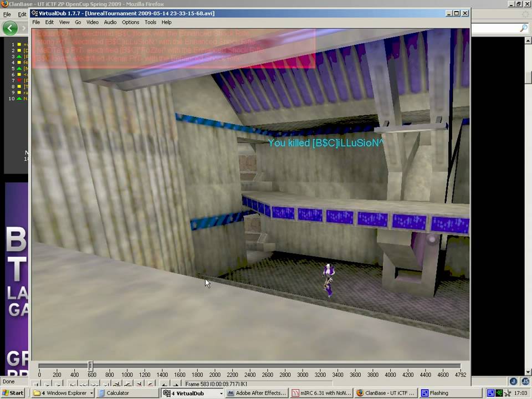Minimize the Firefox window
Screen dimensions: 532x399
[x=511, y=4]
